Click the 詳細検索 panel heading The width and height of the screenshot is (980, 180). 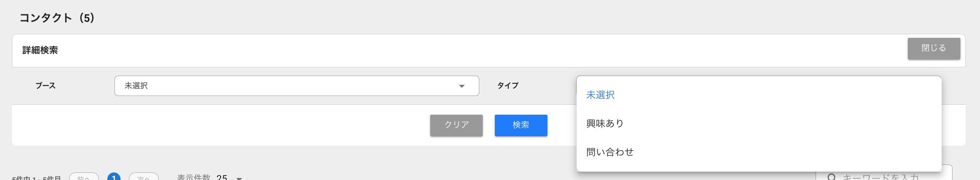coord(40,50)
